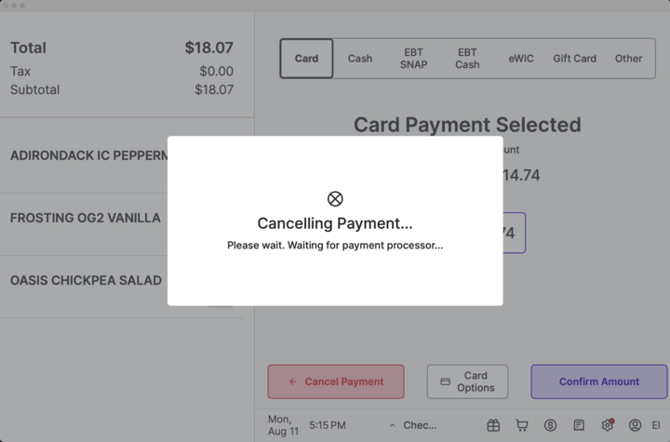Select the Other payment tab
Screen dimensions: 670x442
[x=628, y=58]
